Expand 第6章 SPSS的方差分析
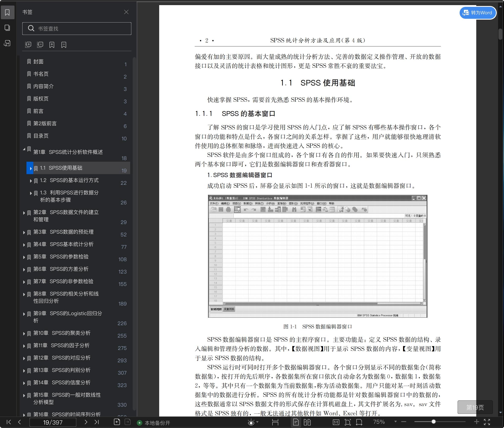 click(x=24, y=269)
